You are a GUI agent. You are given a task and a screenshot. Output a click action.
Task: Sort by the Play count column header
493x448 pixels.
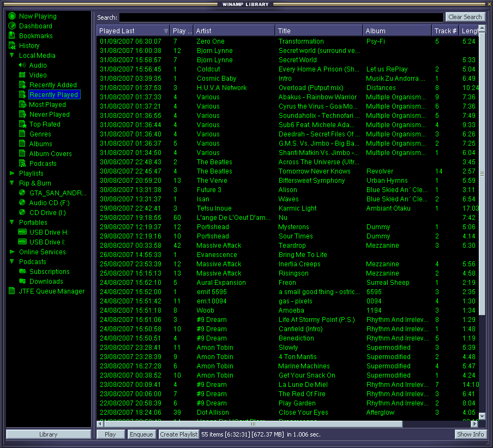tap(182, 31)
